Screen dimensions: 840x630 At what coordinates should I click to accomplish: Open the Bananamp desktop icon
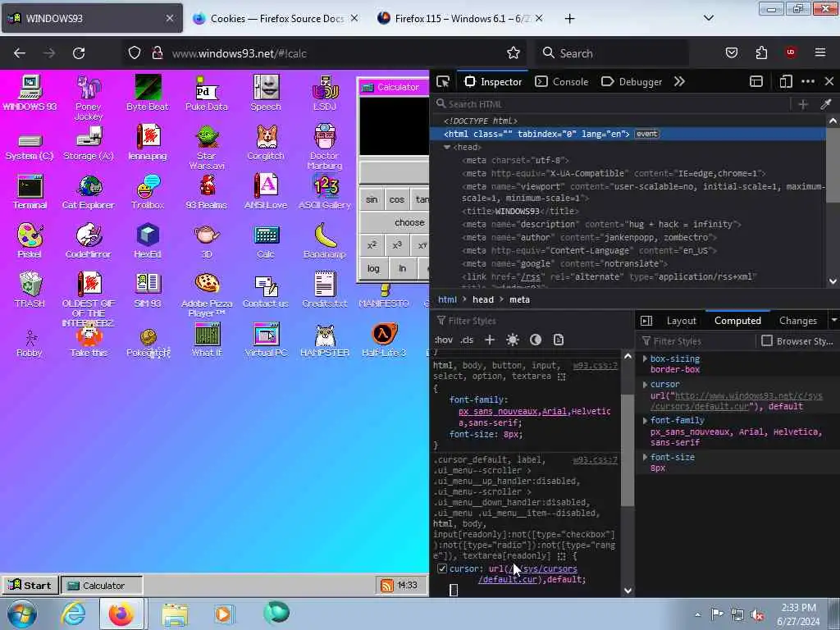[x=325, y=240]
